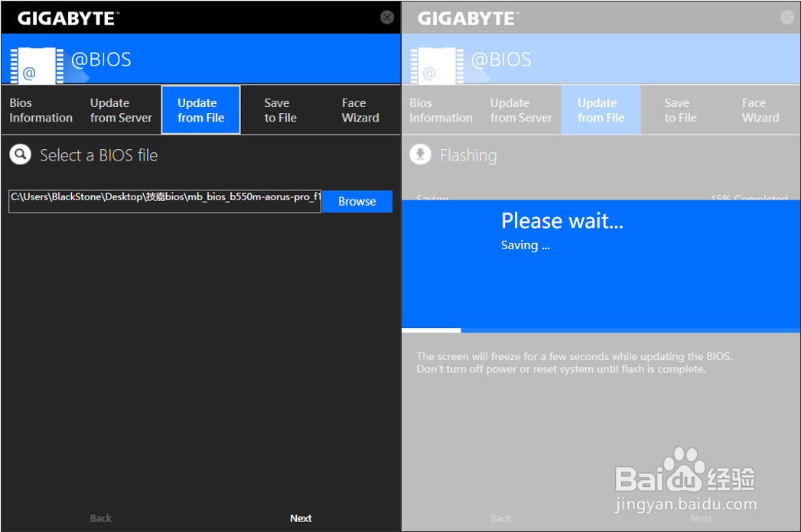Open Face Wizard tab in left window
The image size is (801, 532).
click(360, 110)
